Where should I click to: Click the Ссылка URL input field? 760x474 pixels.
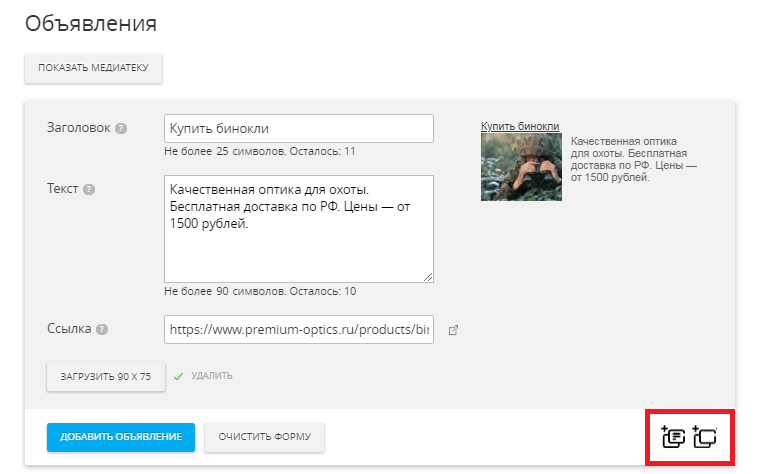[298, 329]
